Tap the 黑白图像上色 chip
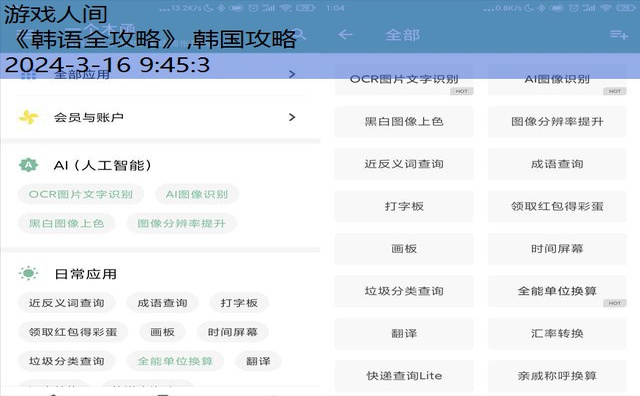This screenshot has height=396, width=640. tap(67, 223)
